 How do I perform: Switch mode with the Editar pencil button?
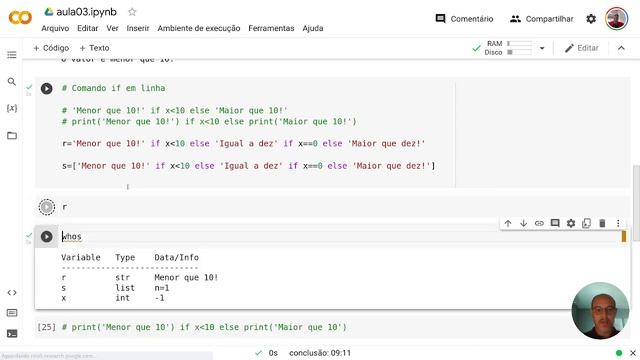[581, 48]
